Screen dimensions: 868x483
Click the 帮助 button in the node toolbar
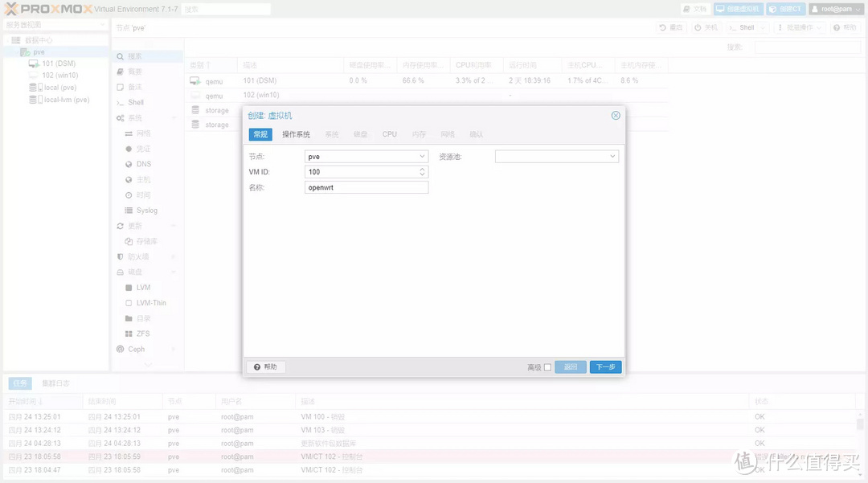[x=845, y=27]
